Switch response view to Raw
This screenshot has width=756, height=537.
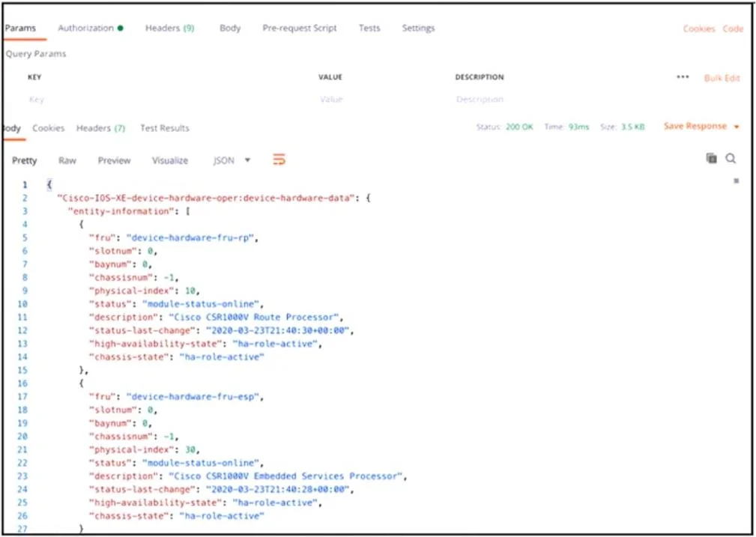pos(67,160)
